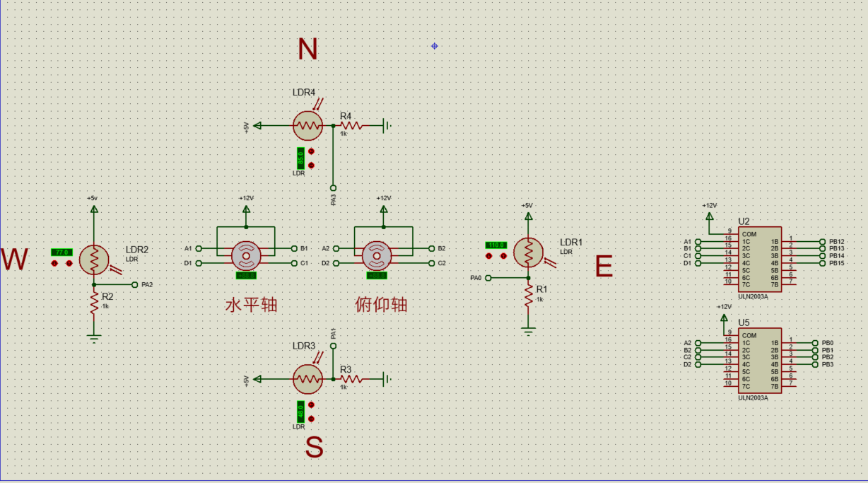
Task: Click the PB1 terminal on U5
Action: point(815,350)
